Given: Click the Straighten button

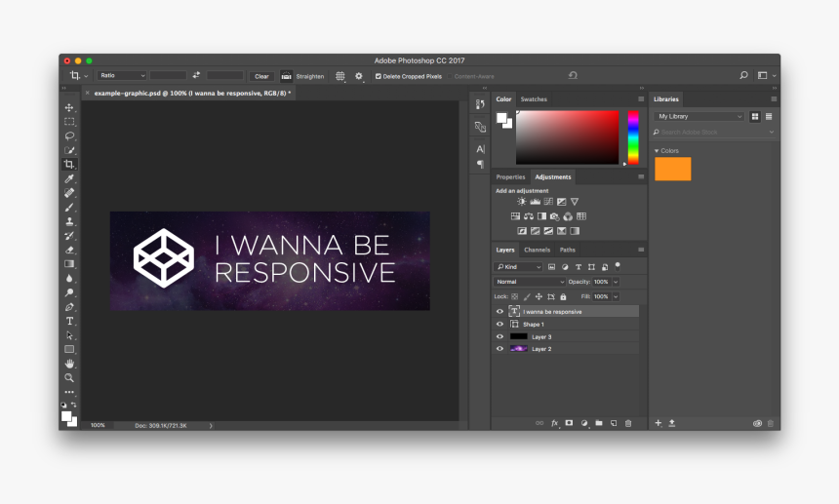Looking at the screenshot, I should pyautogui.click(x=302, y=76).
